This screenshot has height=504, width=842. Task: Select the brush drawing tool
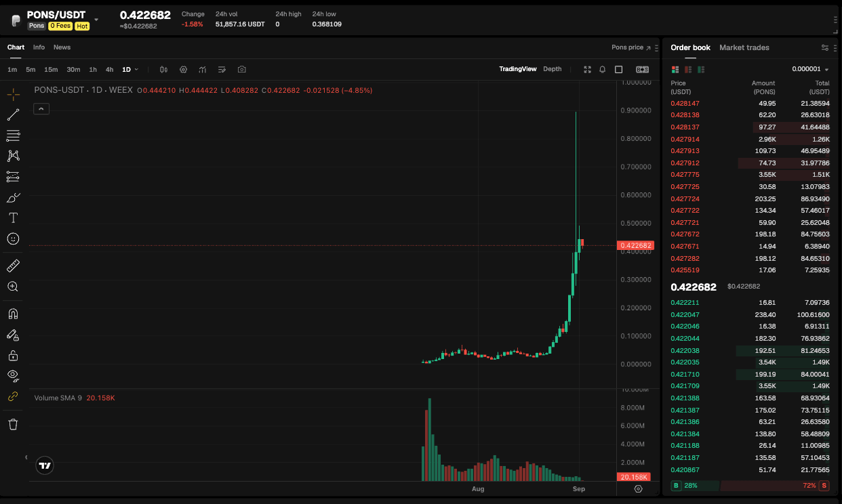(13, 197)
